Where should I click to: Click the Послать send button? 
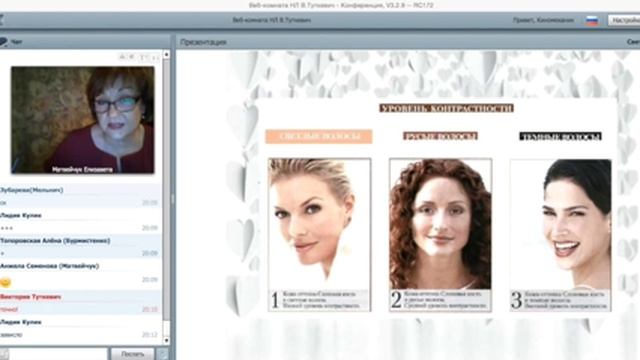tap(132, 354)
